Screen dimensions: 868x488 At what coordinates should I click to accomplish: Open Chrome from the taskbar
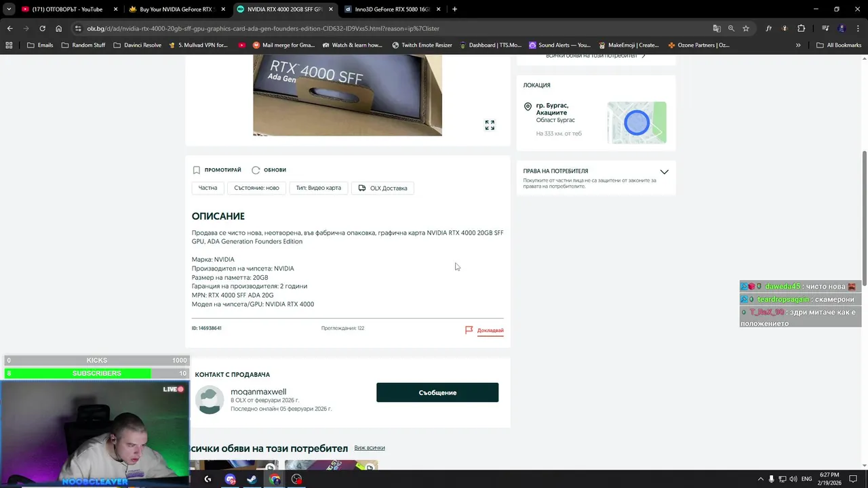pyautogui.click(x=274, y=479)
